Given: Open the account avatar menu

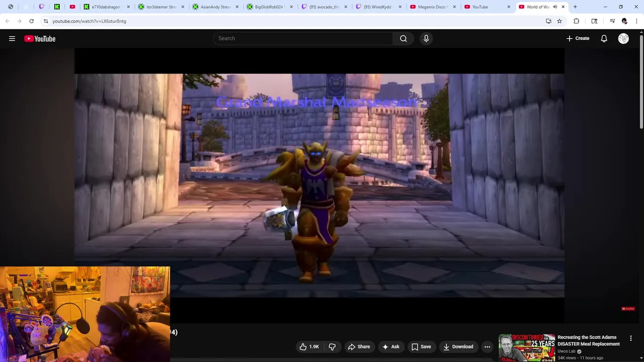Looking at the screenshot, I should 623,39.
